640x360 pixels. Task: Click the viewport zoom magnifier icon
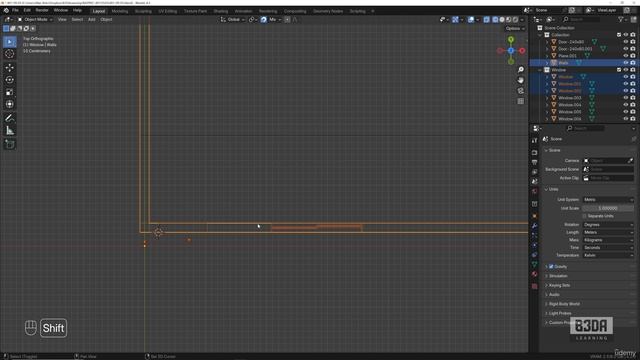(520, 70)
